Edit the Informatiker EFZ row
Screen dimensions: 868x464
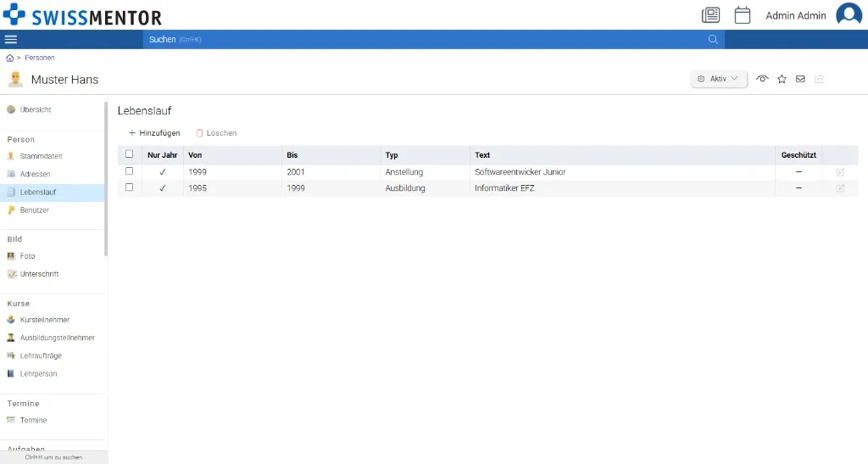[840, 188]
